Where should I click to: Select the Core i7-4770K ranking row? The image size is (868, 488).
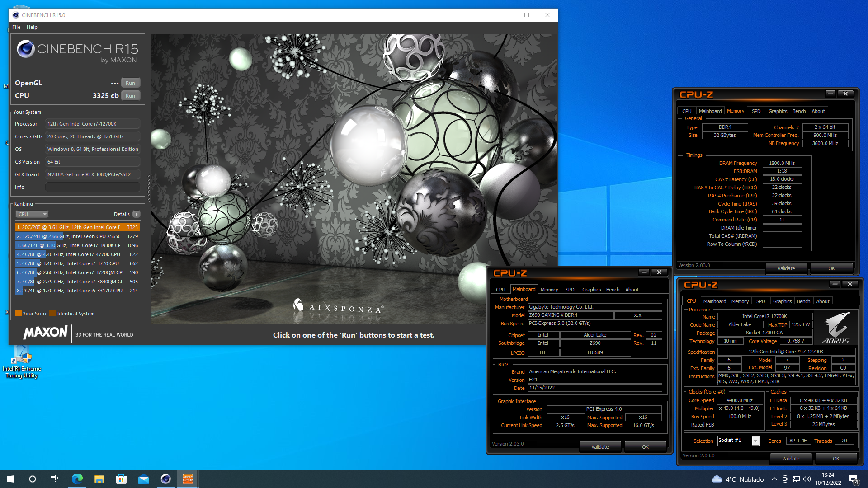coord(77,254)
